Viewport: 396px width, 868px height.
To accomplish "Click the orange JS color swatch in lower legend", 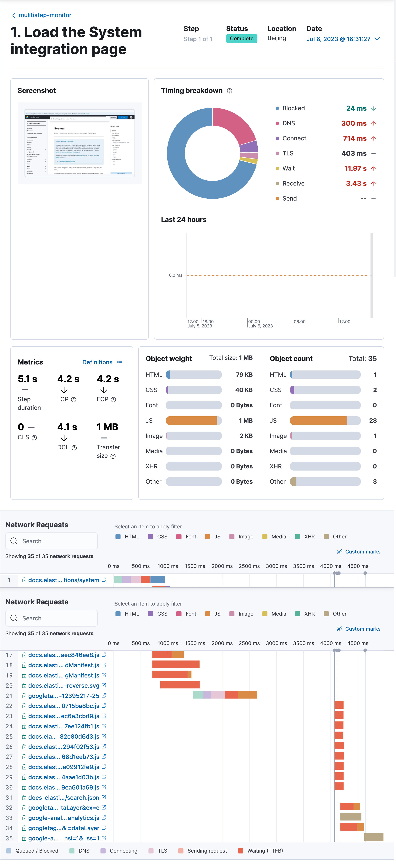I will [208, 614].
